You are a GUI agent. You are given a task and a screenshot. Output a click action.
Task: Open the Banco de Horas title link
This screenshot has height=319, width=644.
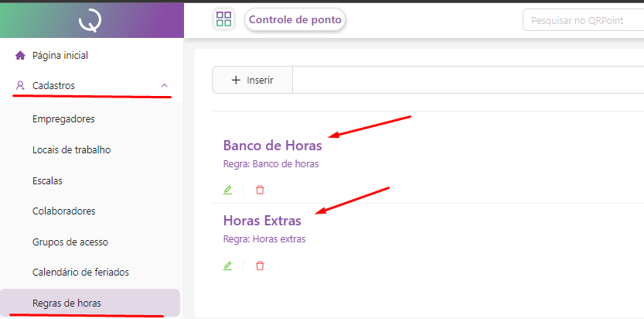[x=272, y=146]
